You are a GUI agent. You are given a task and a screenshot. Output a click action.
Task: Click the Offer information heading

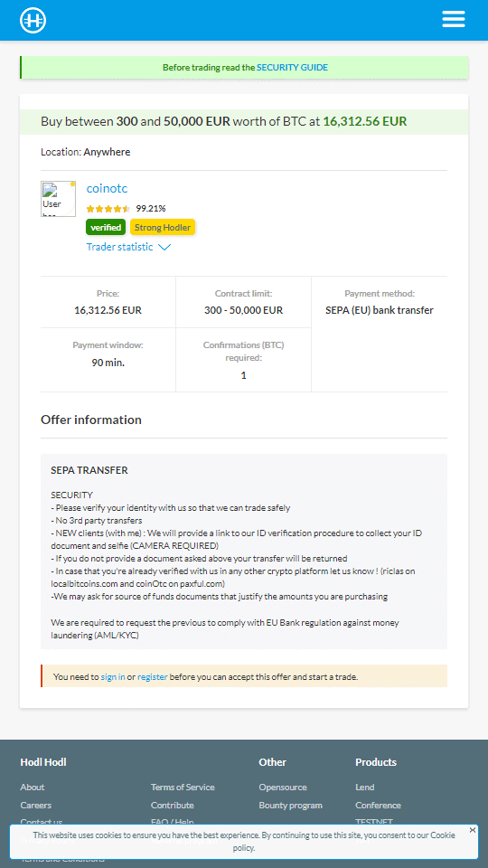(91, 420)
